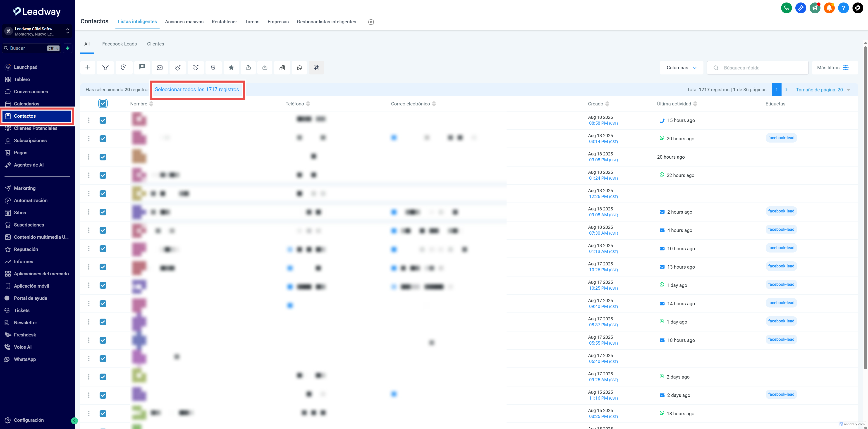Open the filter funnel tool
This screenshot has height=429, width=868.
tap(105, 67)
